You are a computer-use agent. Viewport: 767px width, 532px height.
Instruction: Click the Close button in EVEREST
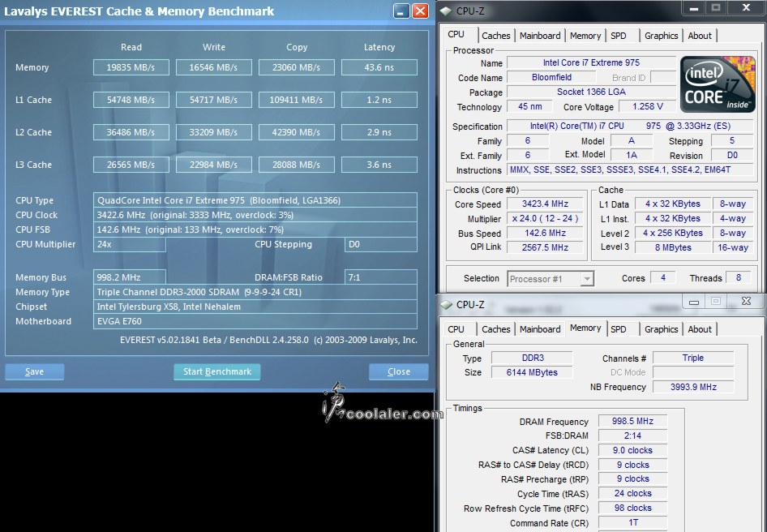(399, 371)
